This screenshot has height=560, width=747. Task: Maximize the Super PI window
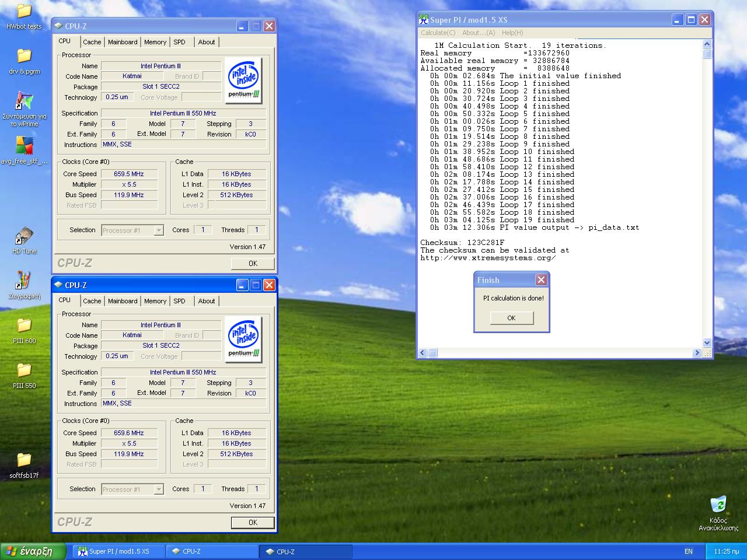tap(691, 20)
